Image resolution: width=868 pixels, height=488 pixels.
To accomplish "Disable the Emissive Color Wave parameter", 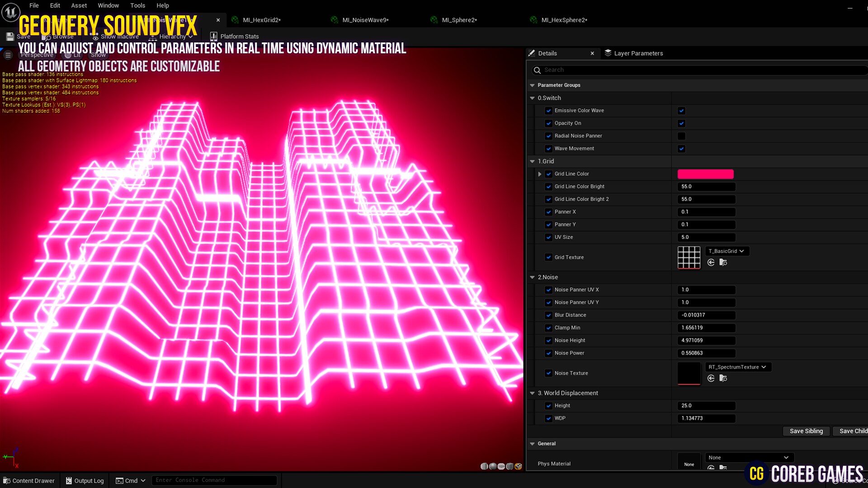I will [x=681, y=110].
